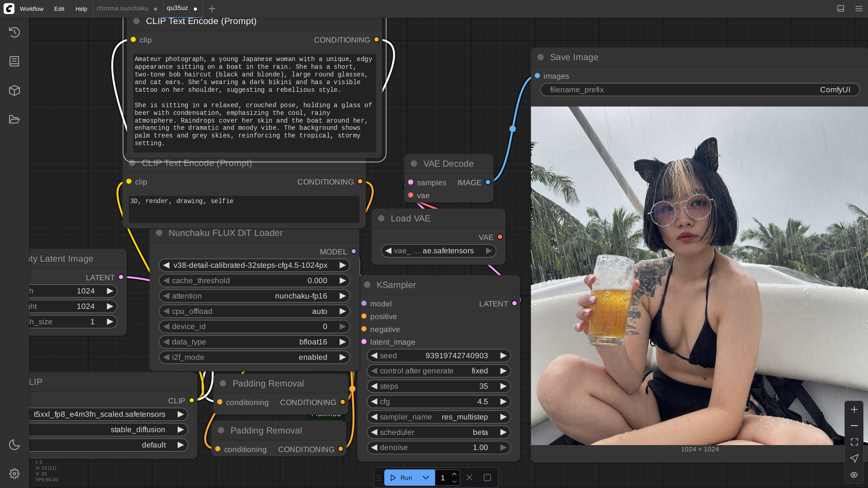This screenshot has width=868, height=488.
Task: Open the scheduler beta selector
Action: click(x=439, y=432)
